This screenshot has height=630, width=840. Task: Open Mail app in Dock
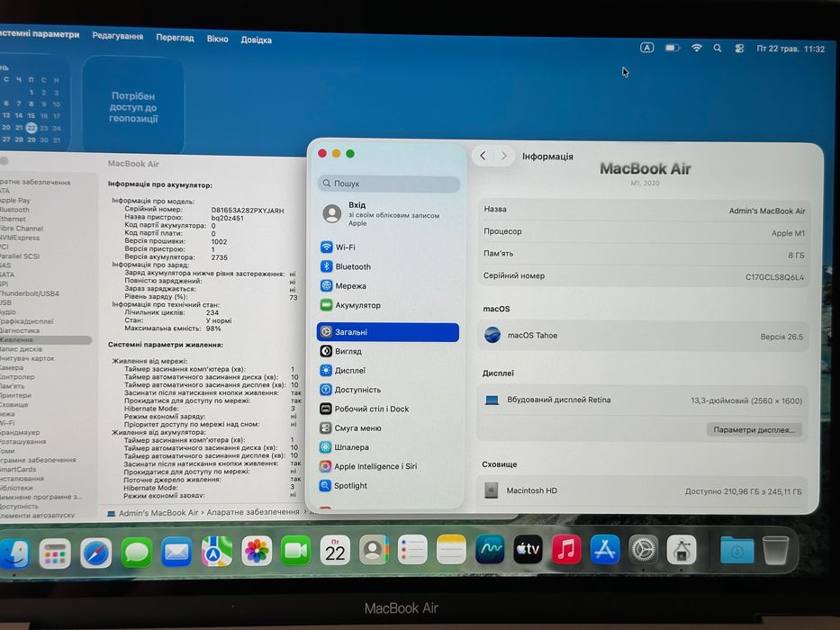pos(176,552)
